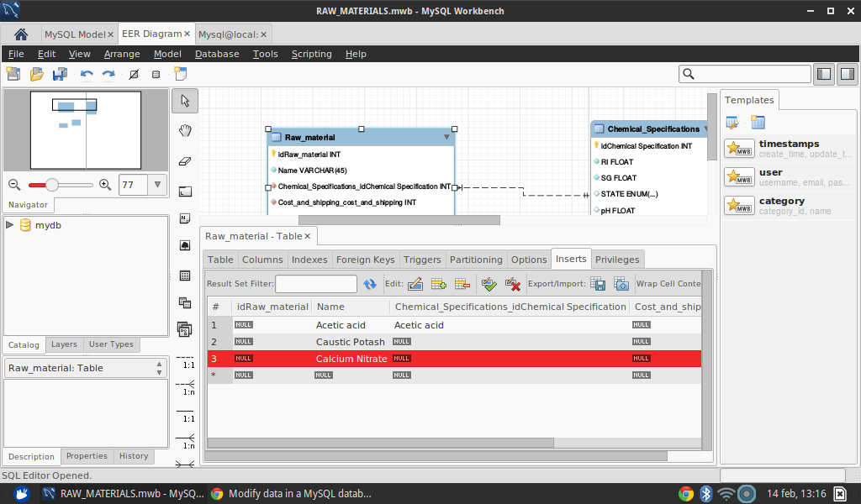Screen dimensions: 861x504
Task: Select first 1:1 non-identifying relationship tool
Action: [185, 361]
